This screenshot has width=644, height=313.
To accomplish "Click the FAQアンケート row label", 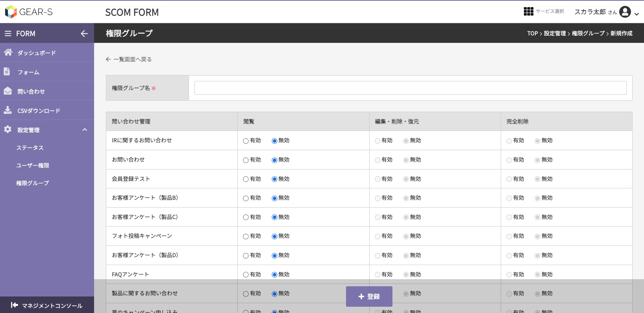I will pyautogui.click(x=130, y=274).
